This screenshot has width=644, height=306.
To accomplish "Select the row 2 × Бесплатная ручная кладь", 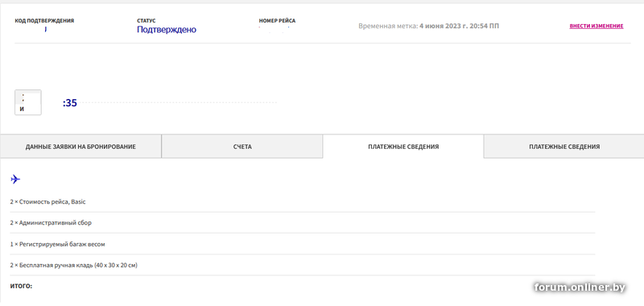I will click(303, 265).
